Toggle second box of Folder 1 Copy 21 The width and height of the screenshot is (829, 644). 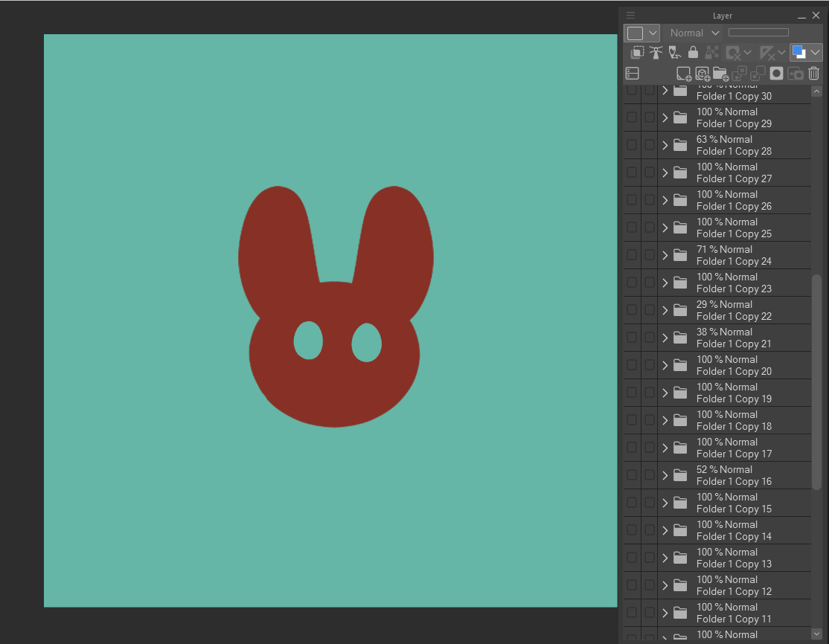(650, 337)
